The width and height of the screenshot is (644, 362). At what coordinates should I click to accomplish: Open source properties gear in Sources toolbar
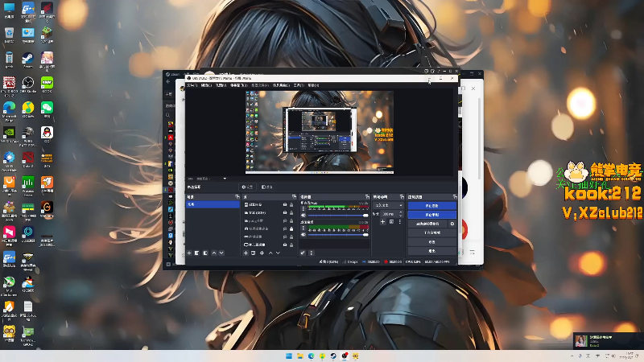[262, 253]
